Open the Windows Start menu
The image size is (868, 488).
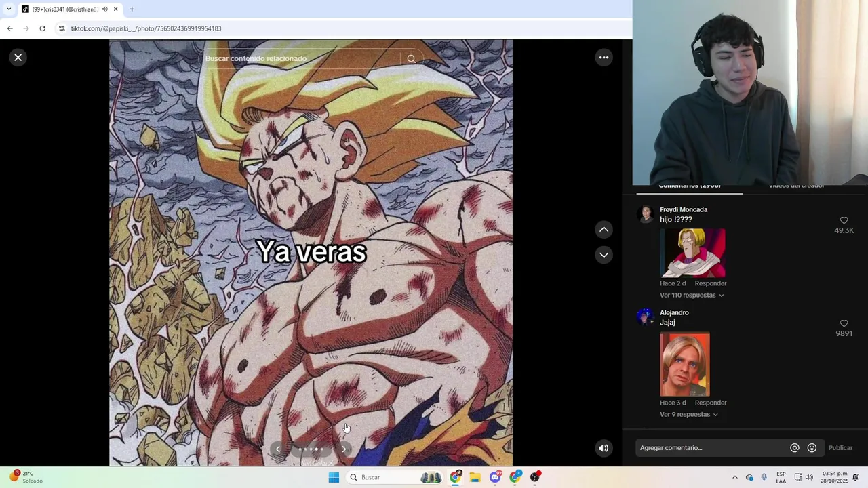click(x=334, y=477)
